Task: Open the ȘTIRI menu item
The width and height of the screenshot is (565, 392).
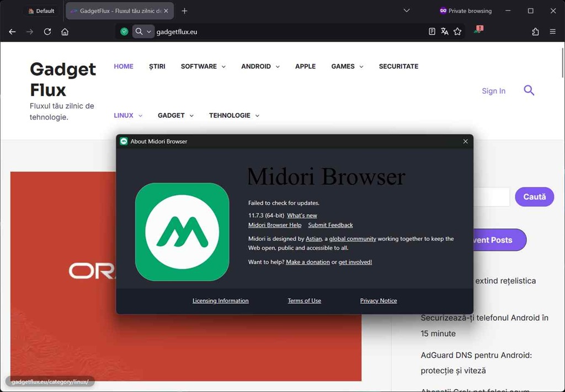Action: click(x=157, y=66)
